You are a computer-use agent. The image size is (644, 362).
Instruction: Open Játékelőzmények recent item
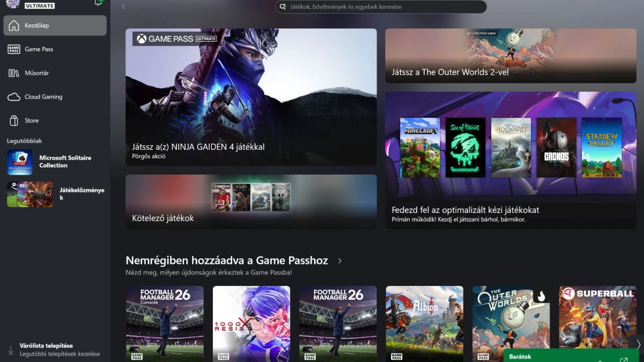(x=55, y=194)
